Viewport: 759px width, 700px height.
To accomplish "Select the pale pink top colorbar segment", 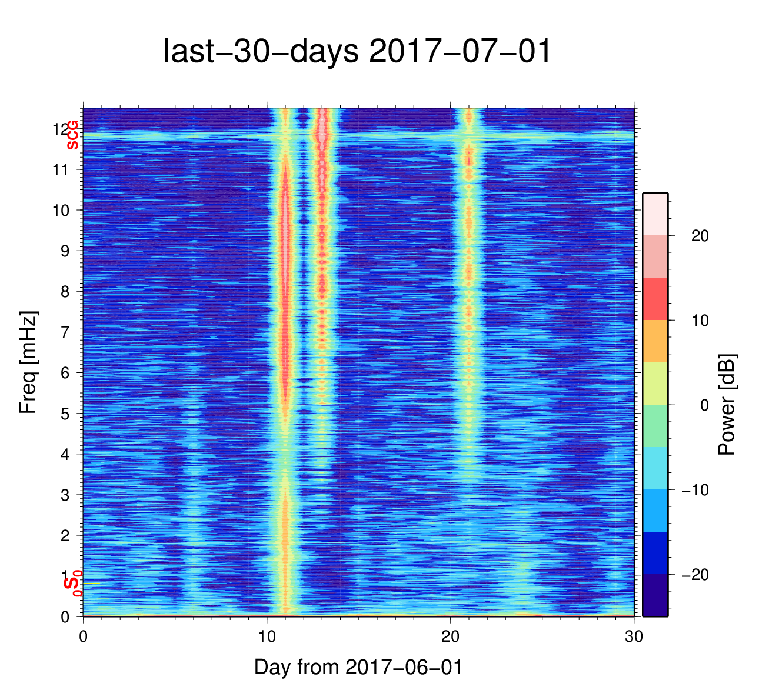I will (655, 214).
